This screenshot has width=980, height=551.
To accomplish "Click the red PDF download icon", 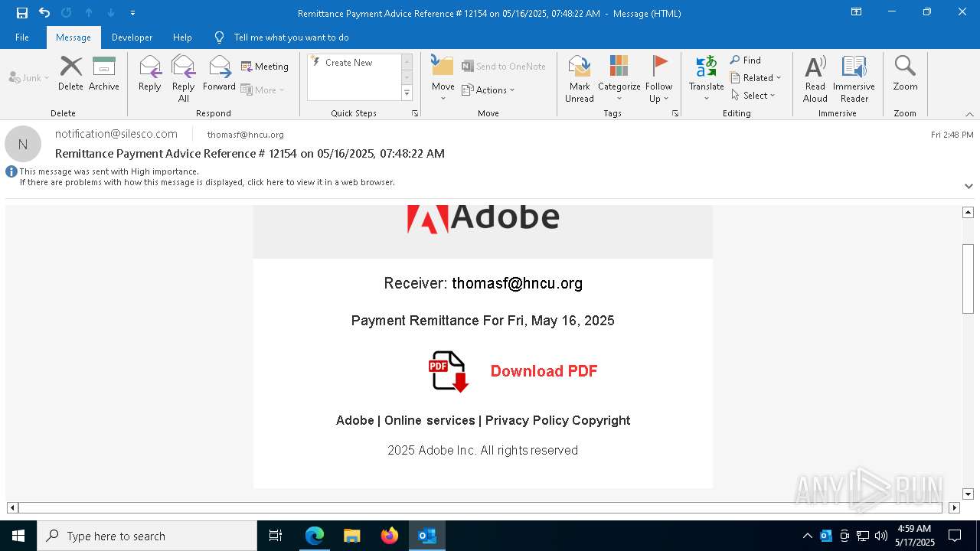I will tap(448, 372).
